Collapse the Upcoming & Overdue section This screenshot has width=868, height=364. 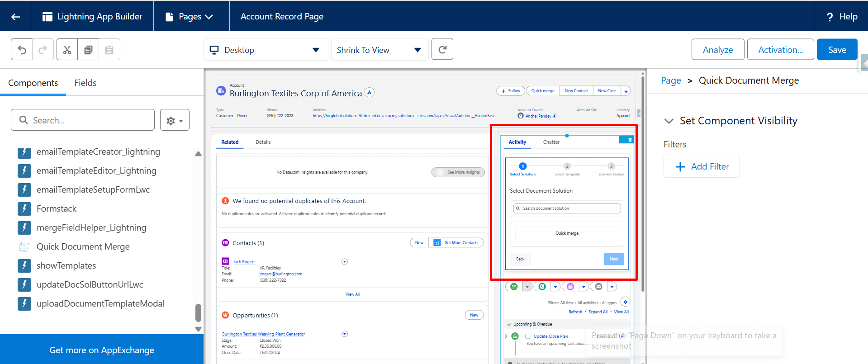(x=509, y=324)
